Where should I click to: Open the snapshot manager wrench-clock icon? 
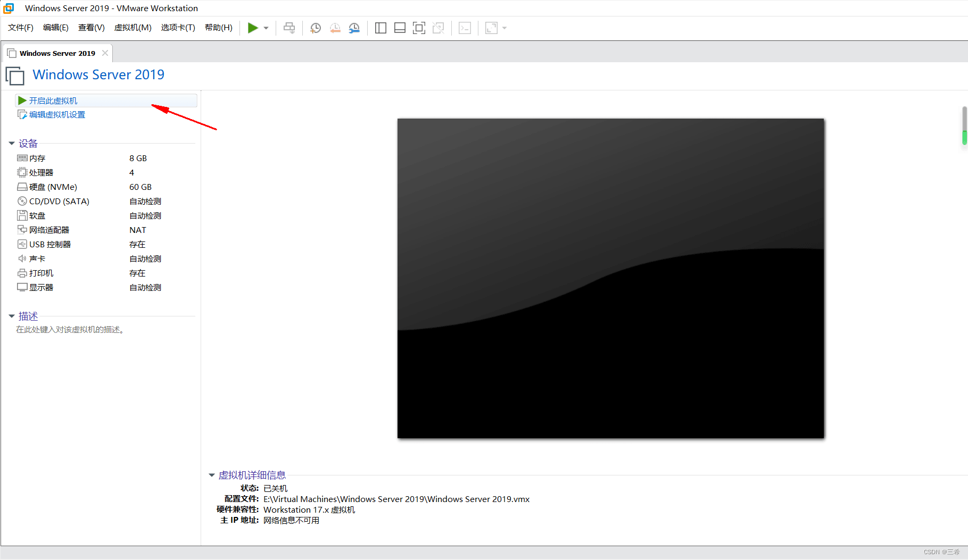(354, 28)
